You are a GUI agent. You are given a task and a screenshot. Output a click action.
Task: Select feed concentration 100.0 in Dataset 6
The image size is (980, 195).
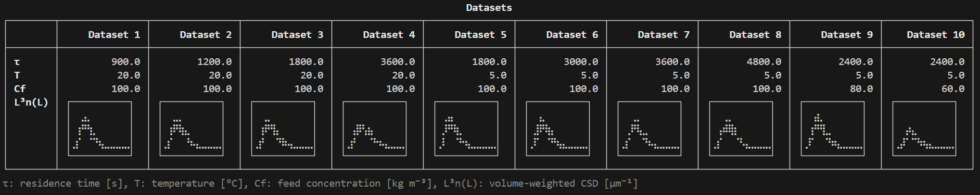(x=584, y=89)
